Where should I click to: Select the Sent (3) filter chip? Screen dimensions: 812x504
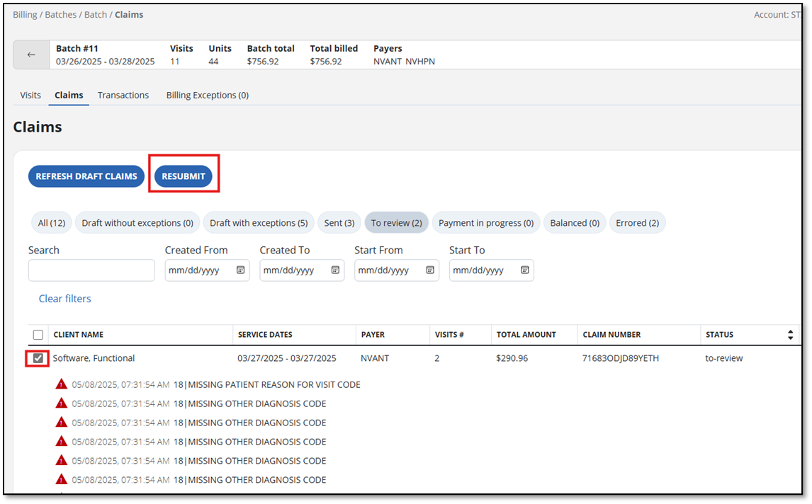[x=339, y=223]
